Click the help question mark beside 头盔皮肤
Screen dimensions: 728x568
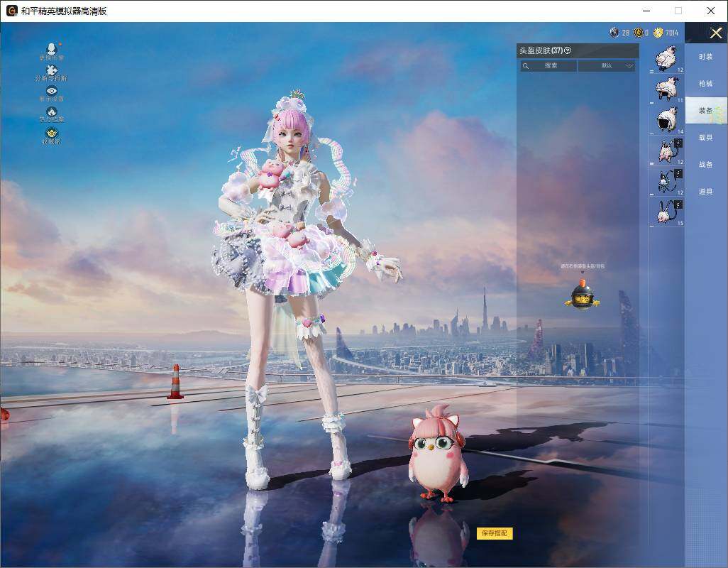coord(568,50)
